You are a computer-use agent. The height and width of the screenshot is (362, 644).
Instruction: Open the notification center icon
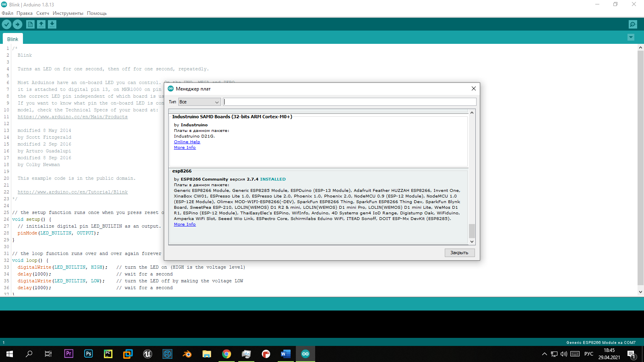click(631, 354)
